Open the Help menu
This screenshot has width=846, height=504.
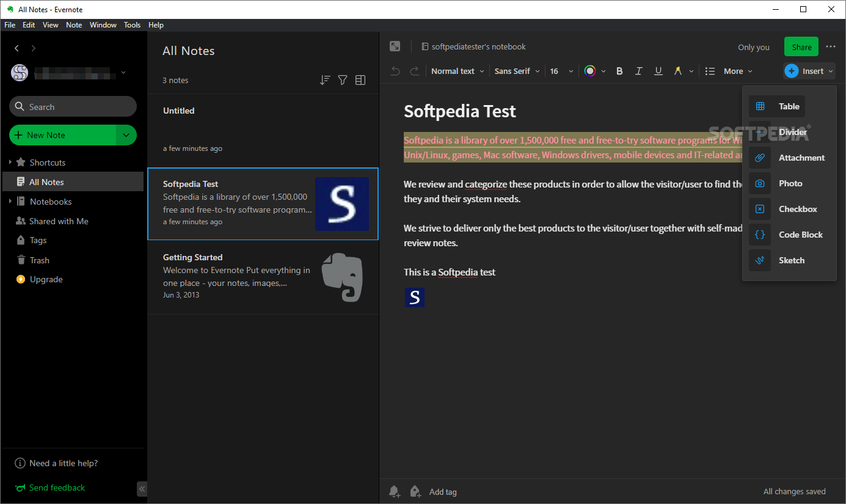point(156,25)
